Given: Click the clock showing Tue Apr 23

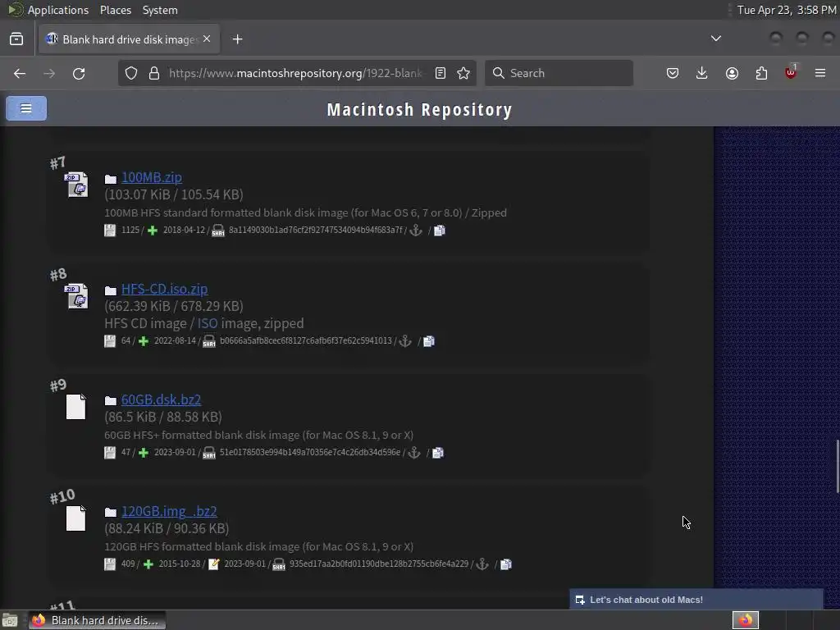Looking at the screenshot, I should [787, 10].
